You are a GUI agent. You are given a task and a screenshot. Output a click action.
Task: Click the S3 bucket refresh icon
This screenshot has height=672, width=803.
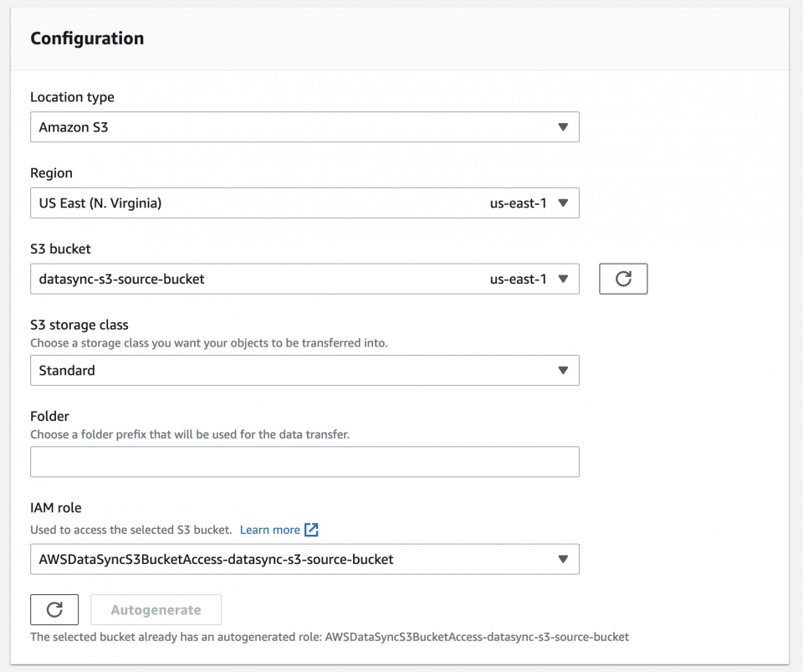tap(622, 279)
